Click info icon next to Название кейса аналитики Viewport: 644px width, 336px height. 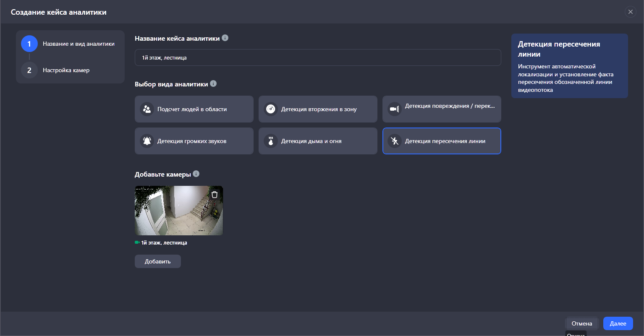click(225, 38)
